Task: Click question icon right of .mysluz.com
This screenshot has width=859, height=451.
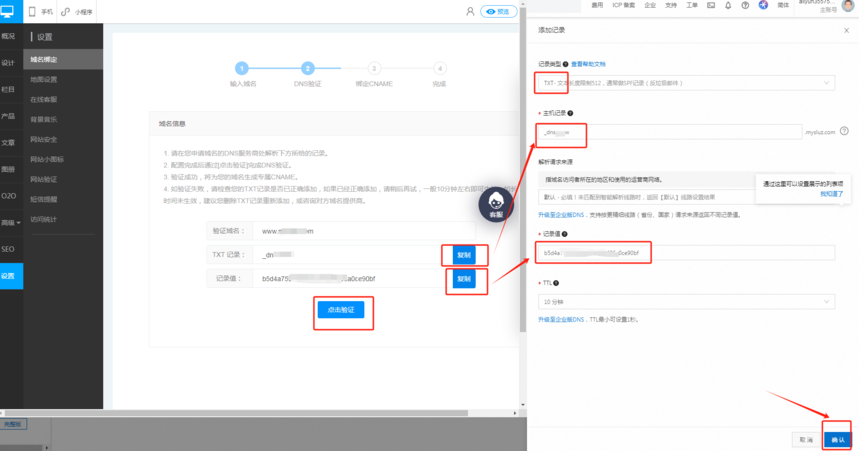Action: click(844, 131)
